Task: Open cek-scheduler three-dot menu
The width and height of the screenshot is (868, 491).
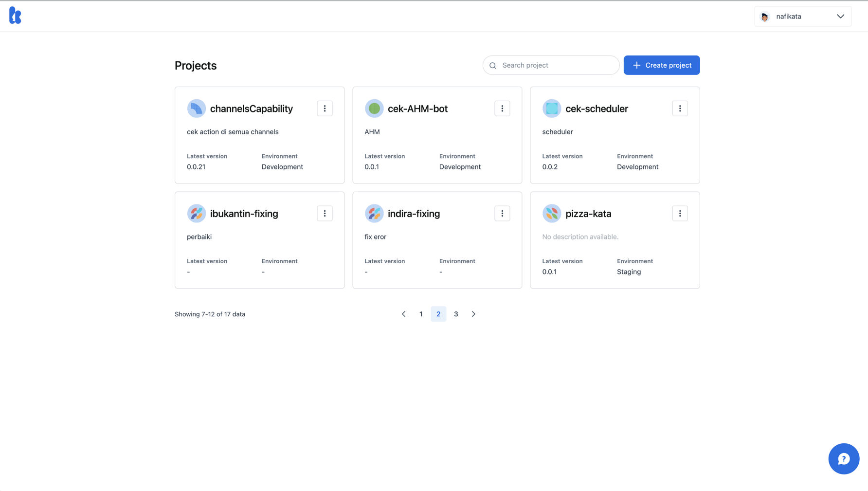Action: tap(680, 109)
